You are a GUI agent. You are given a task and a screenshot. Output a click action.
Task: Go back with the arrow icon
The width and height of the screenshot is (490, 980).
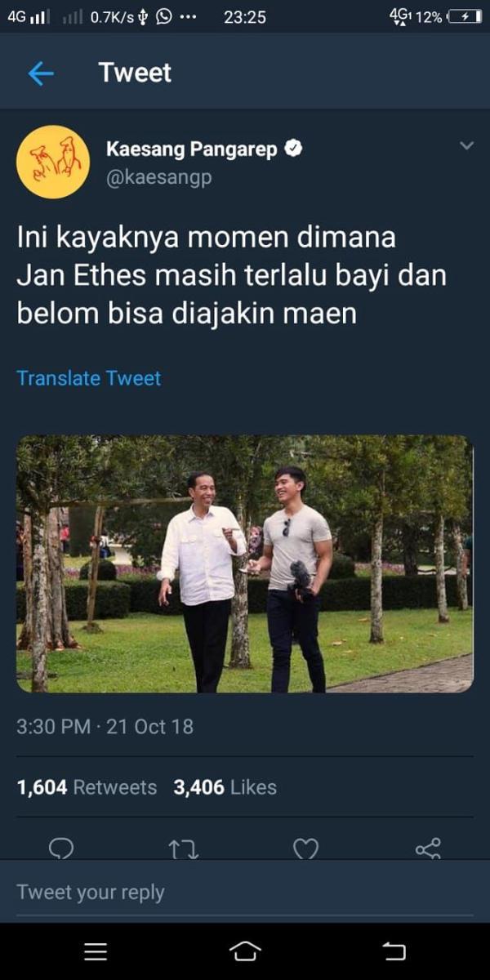[41, 73]
